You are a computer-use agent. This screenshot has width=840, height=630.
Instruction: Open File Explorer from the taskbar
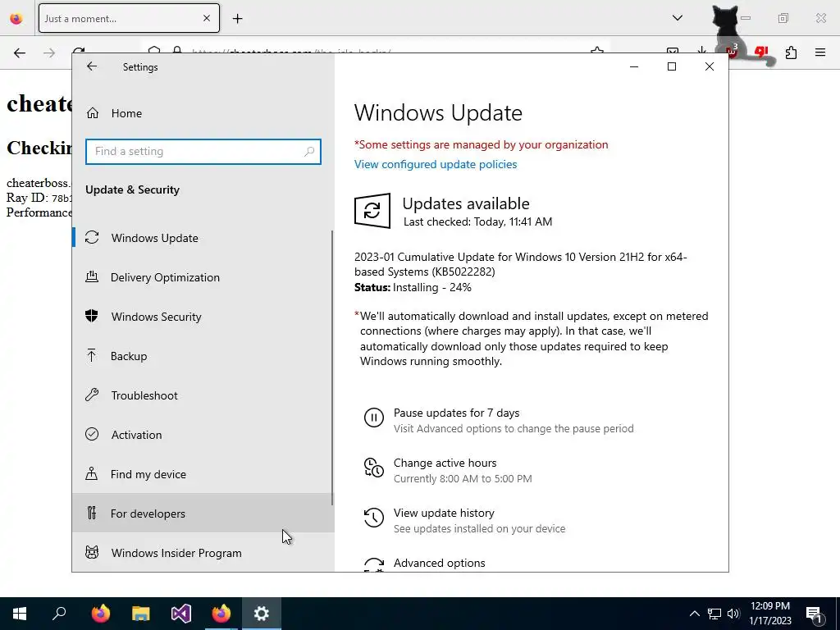point(141,614)
